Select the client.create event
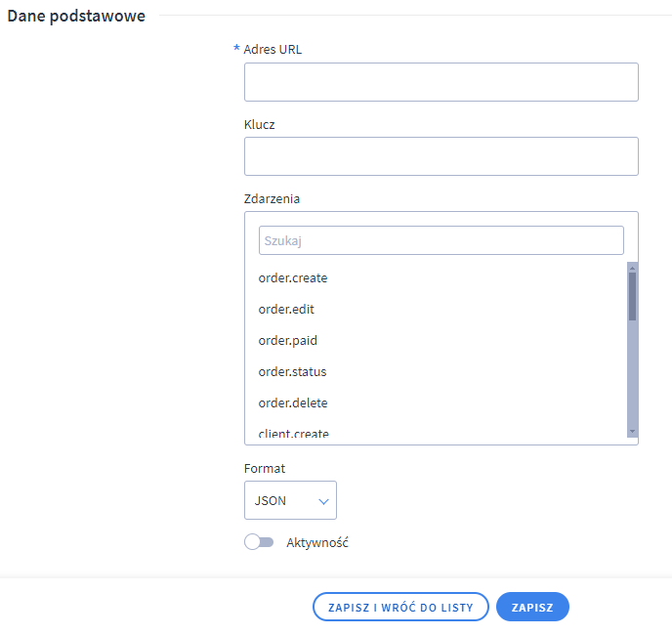This screenshot has width=672, height=635. coord(293,434)
